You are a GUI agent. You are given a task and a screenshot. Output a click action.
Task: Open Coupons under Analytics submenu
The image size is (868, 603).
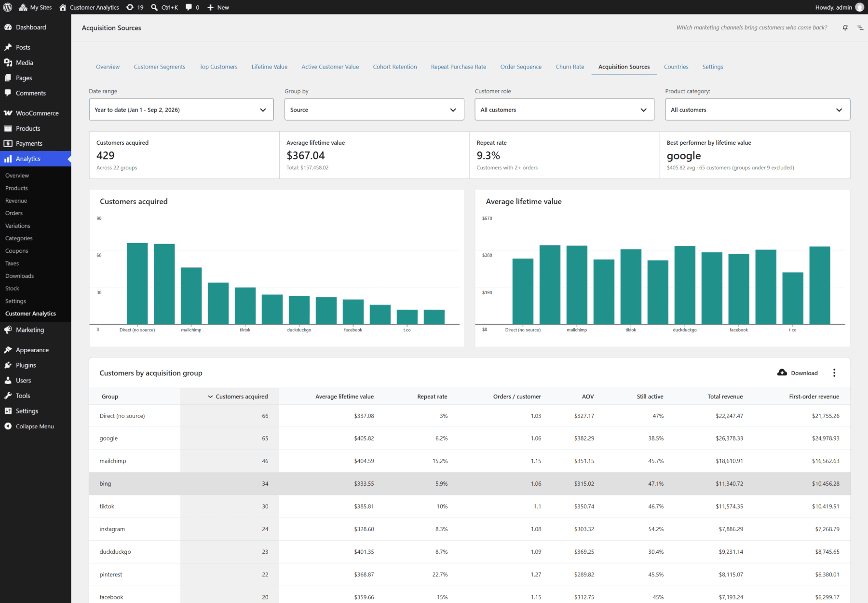point(17,251)
